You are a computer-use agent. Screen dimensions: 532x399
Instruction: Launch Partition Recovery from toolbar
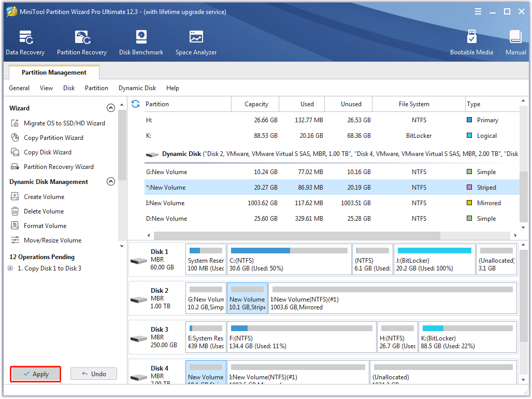pyautogui.click(x=82, y=42)
